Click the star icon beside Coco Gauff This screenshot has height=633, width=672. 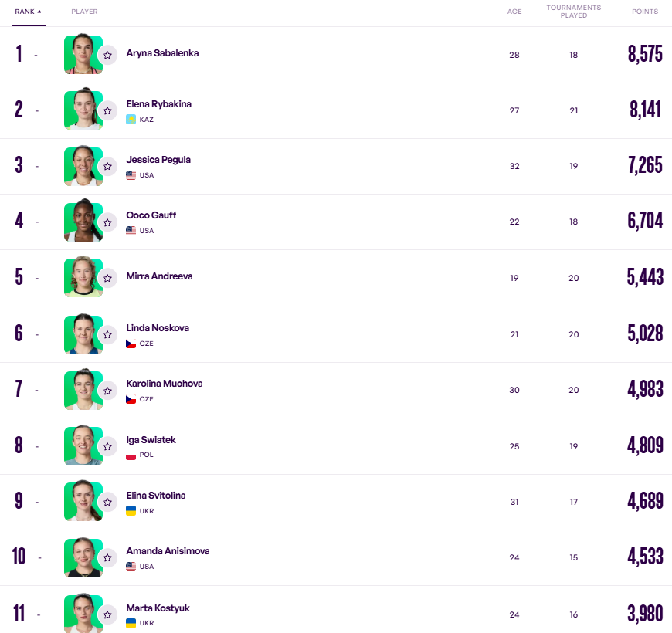pos(107,222)
